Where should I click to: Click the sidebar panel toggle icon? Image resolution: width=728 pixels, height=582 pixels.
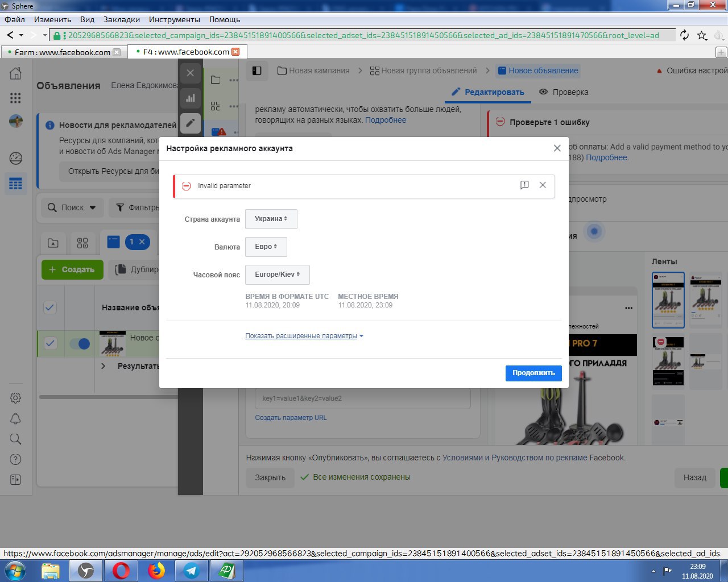click(x=16, y=480)
